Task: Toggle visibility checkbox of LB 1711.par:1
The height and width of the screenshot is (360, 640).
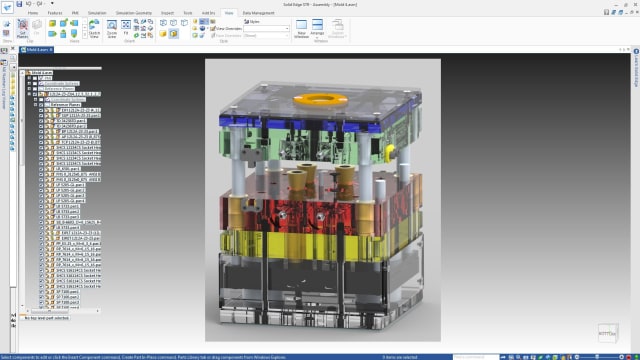Action: (x=41, y=206)
